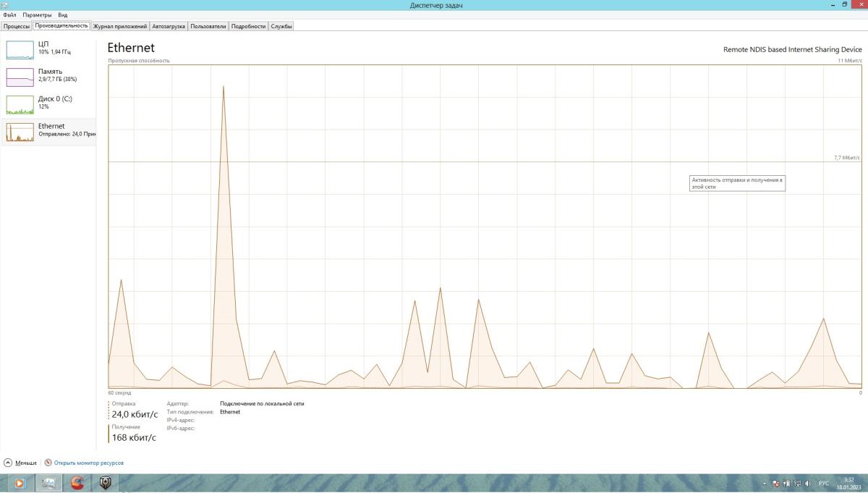Switch to the Подробности tab
Screen dimensions: 868x493
(x=248, y=26)
